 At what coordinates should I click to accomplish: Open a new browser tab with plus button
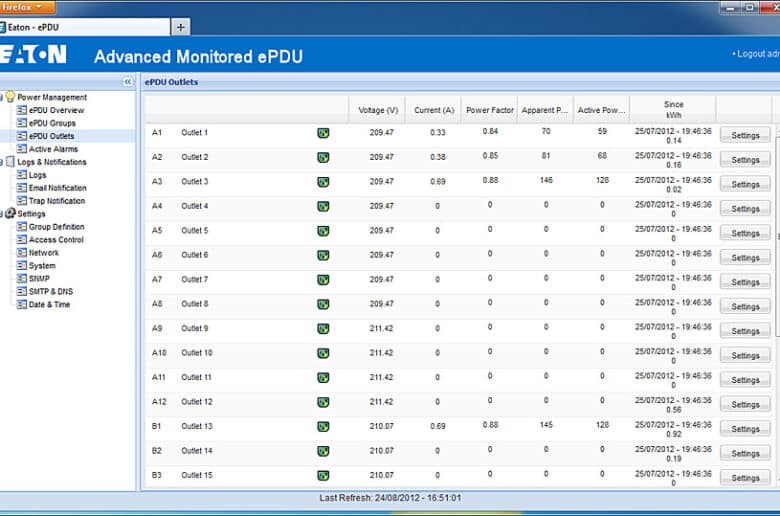[x=181, y=27]
